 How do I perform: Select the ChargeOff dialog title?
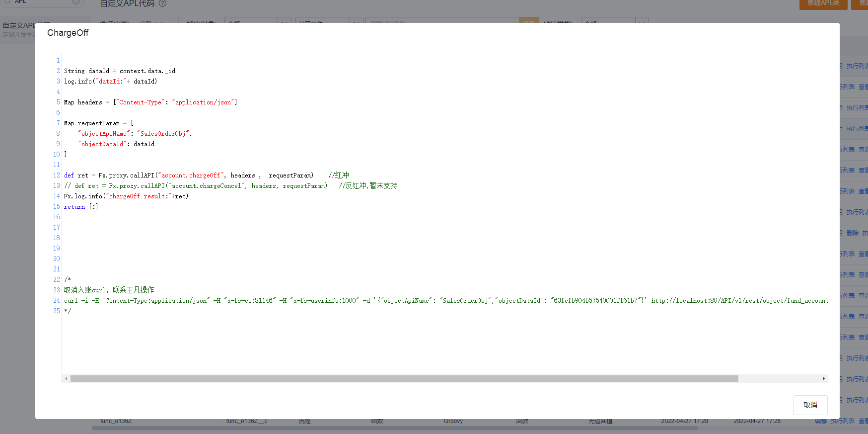[x=68, y=33]
